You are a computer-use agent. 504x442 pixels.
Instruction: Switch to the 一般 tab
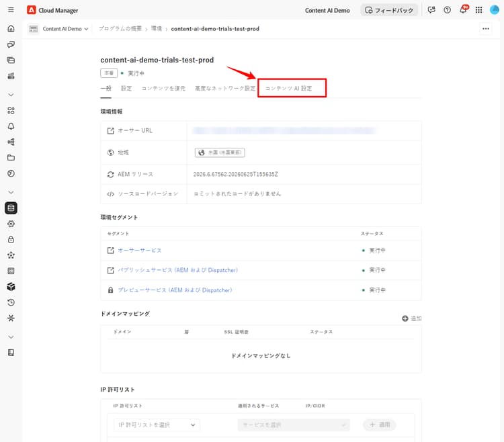[x=106, y=89]
